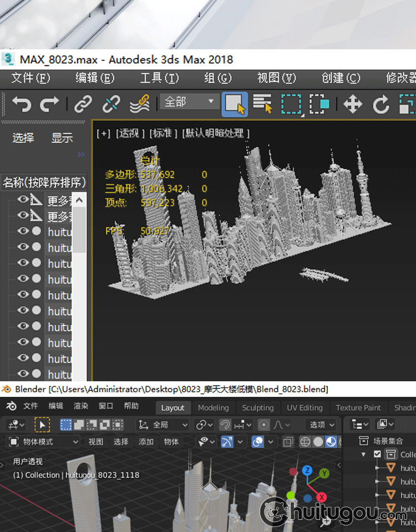
Task: Activate the Select Object tool
Action: 235,104
